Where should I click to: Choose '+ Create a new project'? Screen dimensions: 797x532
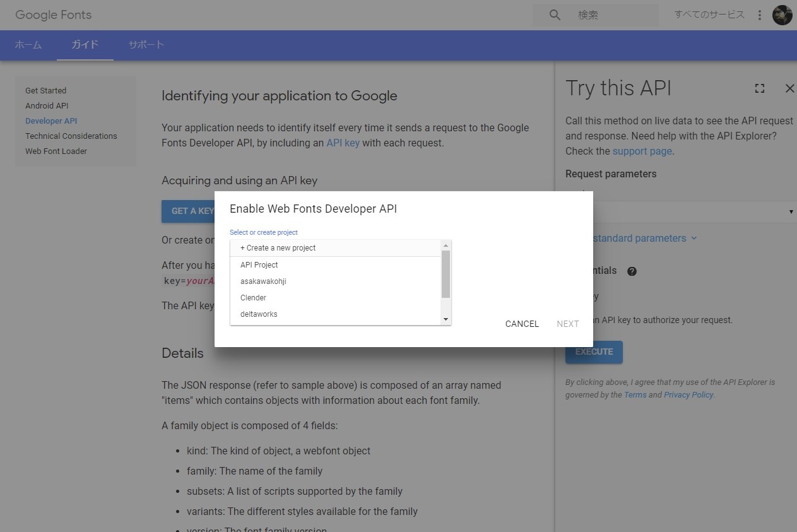coord(336,248)
